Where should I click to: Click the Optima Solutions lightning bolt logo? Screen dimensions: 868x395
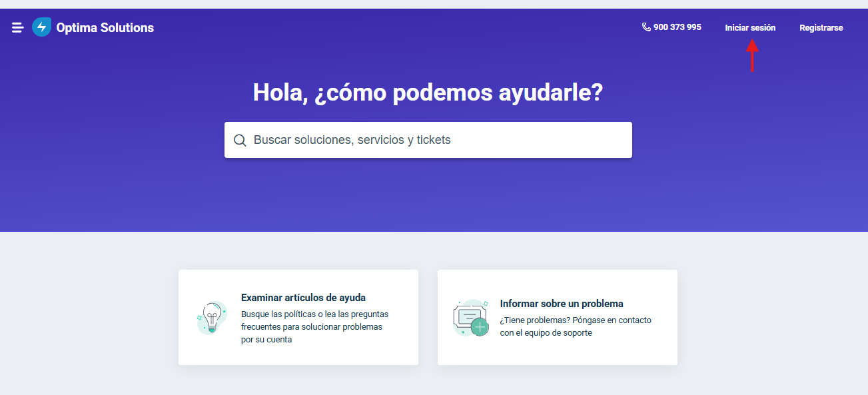coord(41,27)
